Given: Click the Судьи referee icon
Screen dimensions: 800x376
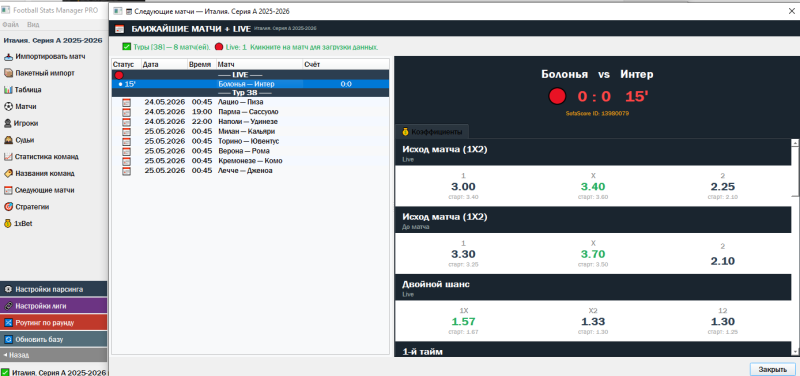Looking at the screenshot, I should coord(8,140).
